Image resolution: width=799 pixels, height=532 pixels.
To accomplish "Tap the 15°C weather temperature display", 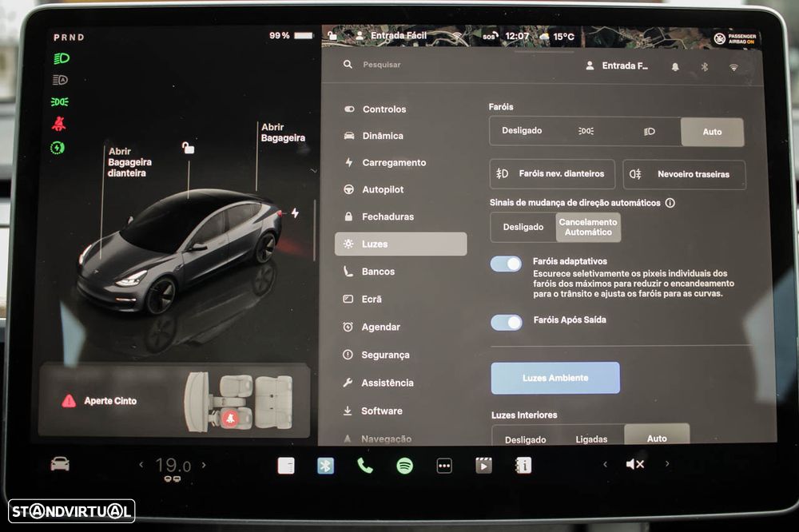I will tap(556, 37).
